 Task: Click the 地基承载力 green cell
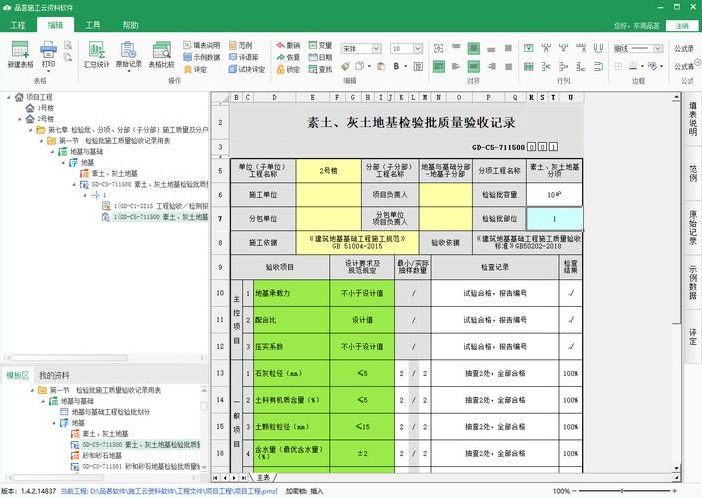[x=291, y=293]
